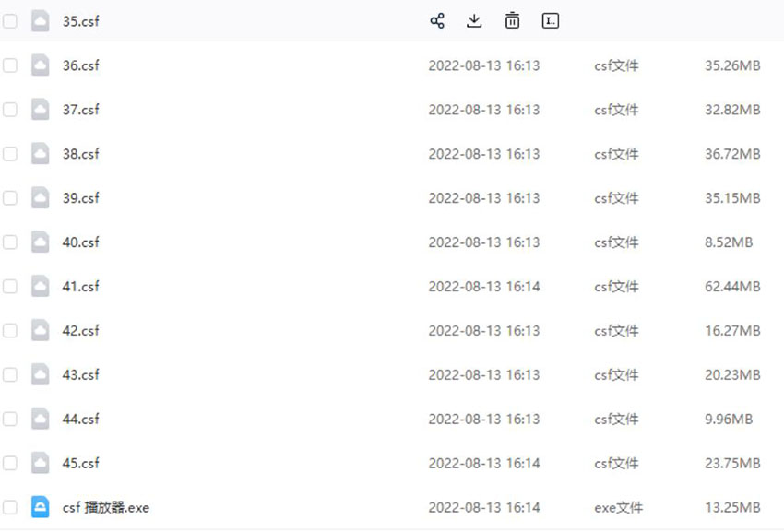Click the date of 41.csf

pos(484,286)
